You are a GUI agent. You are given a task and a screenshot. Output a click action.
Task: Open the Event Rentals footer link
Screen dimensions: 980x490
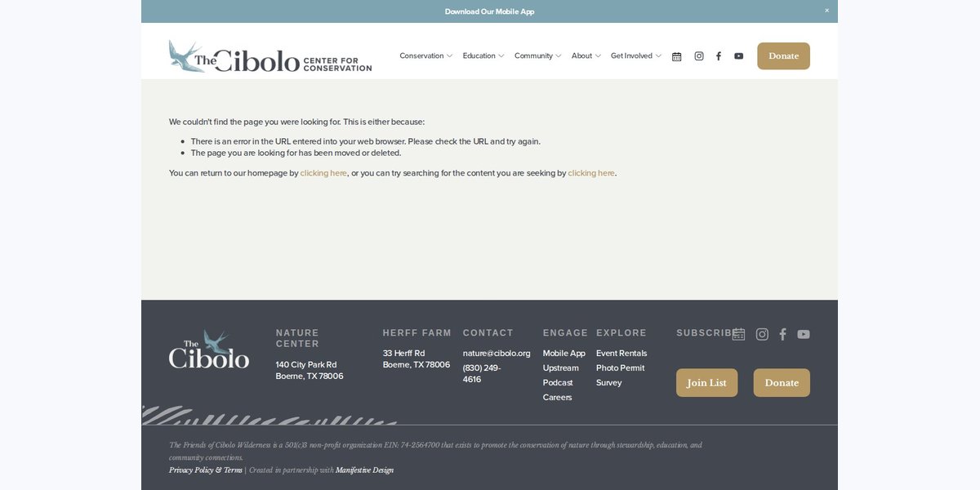pyautogui.click(x=621, y=354)
